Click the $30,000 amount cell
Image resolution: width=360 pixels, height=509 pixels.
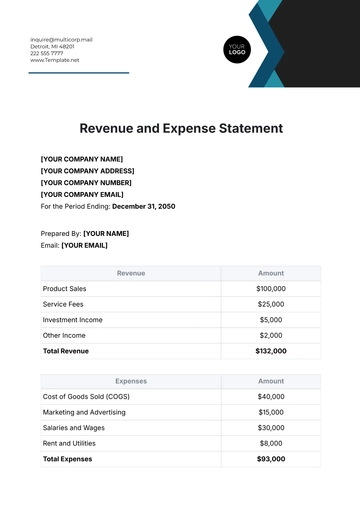point(271,428)
